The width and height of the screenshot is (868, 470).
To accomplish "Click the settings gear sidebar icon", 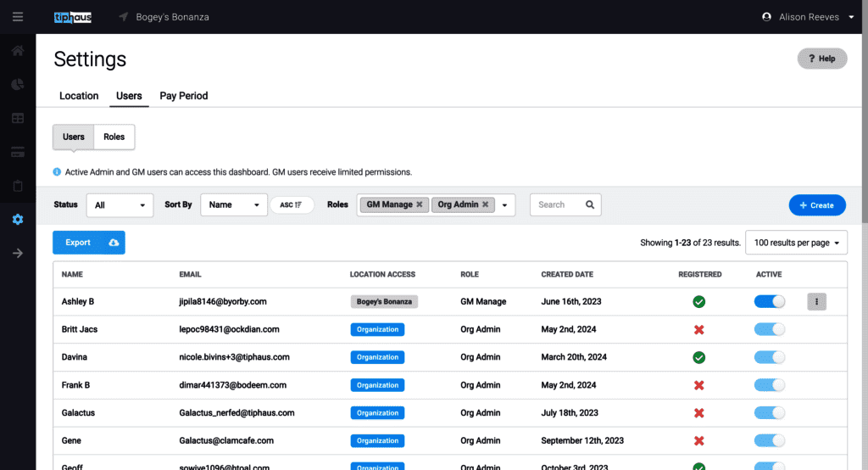I will 18,220.
